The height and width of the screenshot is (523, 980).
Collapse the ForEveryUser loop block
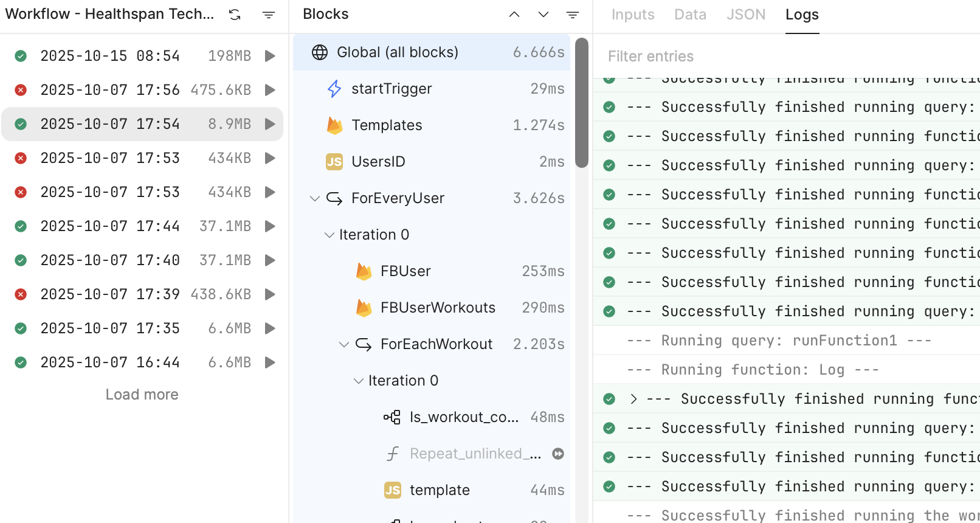315,198
